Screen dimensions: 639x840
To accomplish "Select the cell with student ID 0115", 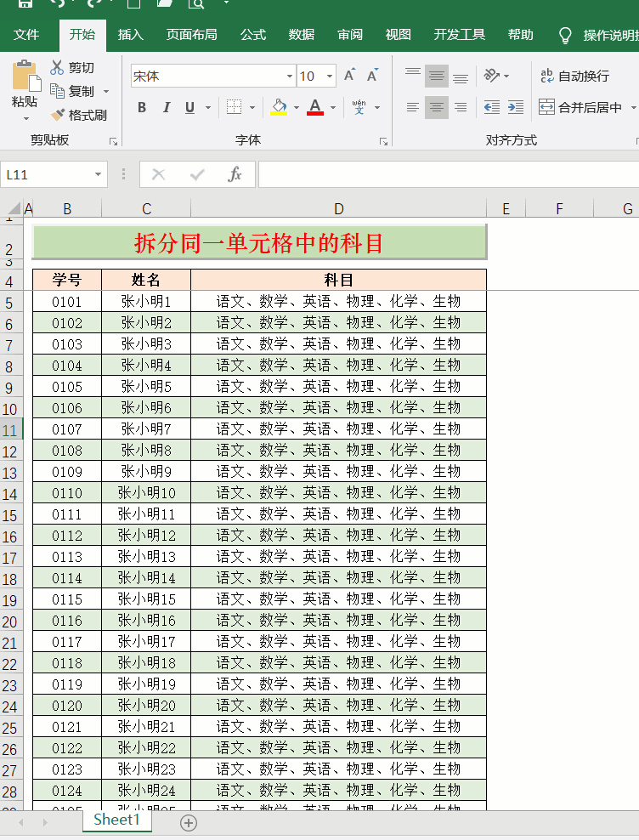I will (67, 599).
